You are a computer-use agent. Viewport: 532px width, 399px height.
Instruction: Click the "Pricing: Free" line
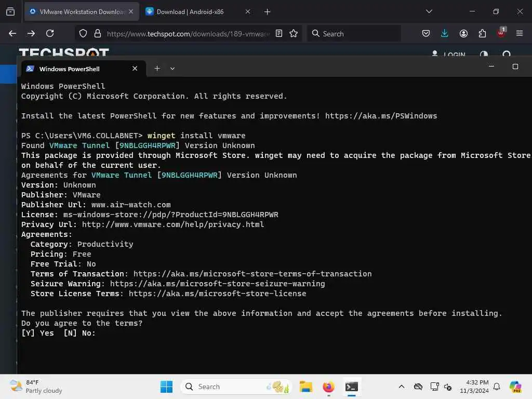pyautogui.click(x=61, y=254)
